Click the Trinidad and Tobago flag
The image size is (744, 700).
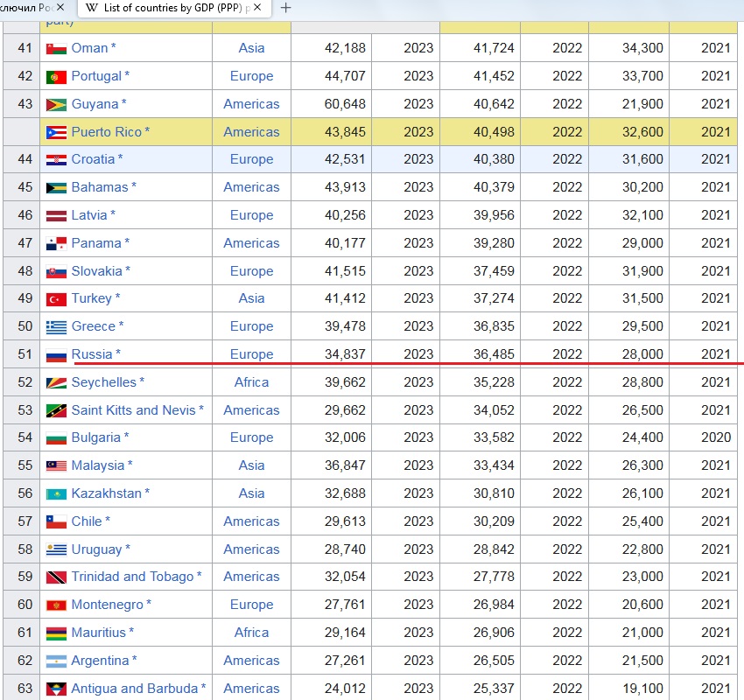56,577
